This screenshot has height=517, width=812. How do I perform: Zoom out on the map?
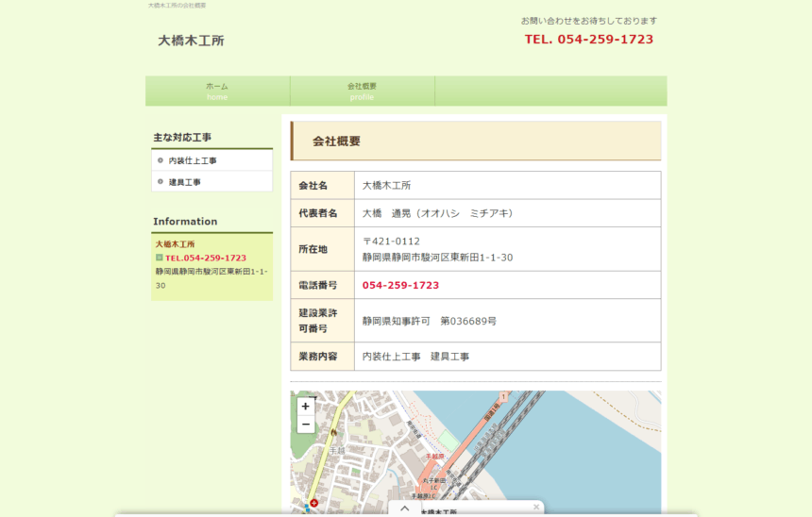305,425
